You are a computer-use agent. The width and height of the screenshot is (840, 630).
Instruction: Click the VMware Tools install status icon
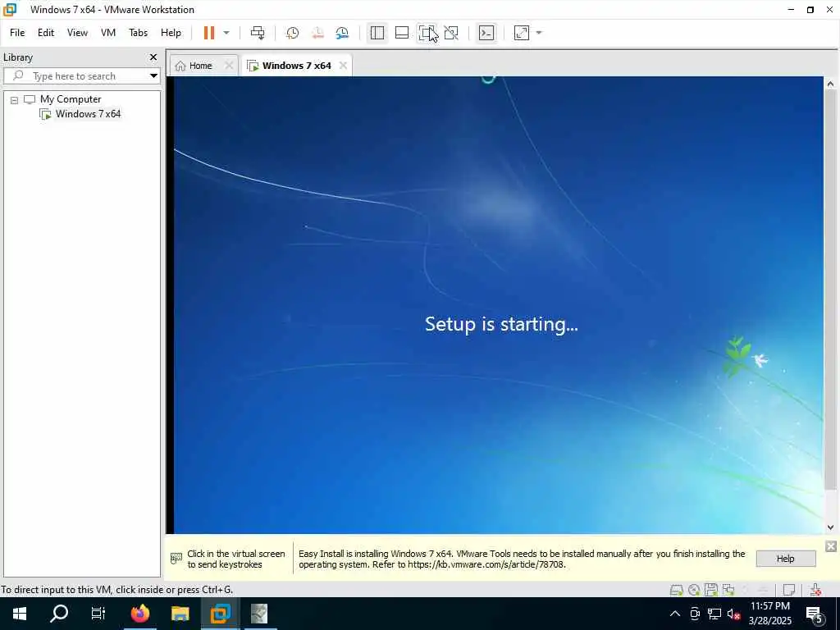(x=815, y=590)
